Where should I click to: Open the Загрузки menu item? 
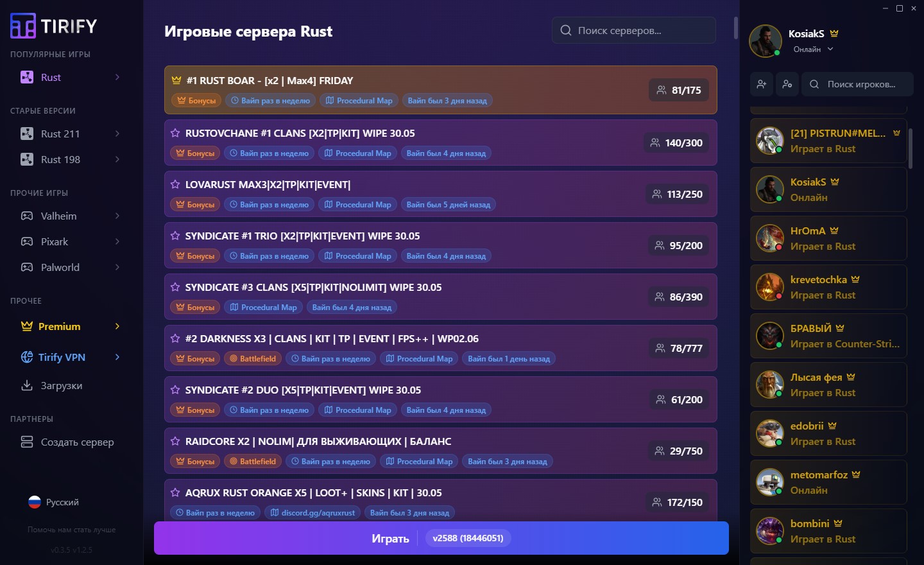pyautogui.click(x=71, y=385)
